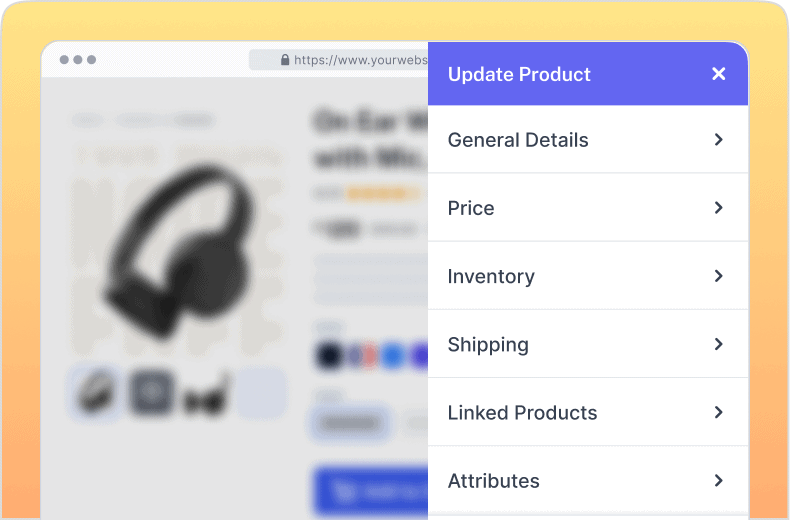
Task: Click the lock icon in address bar
Action: click(285, 60)
